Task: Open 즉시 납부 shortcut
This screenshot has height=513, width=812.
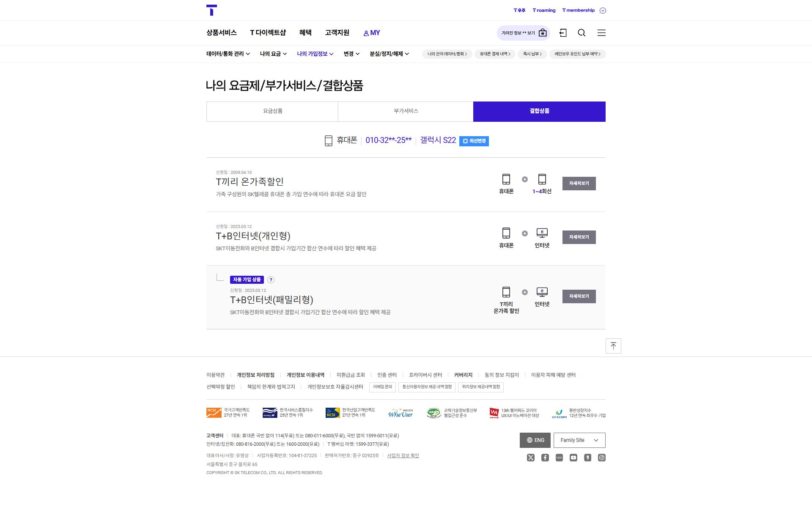Action: tap(532, 54)
